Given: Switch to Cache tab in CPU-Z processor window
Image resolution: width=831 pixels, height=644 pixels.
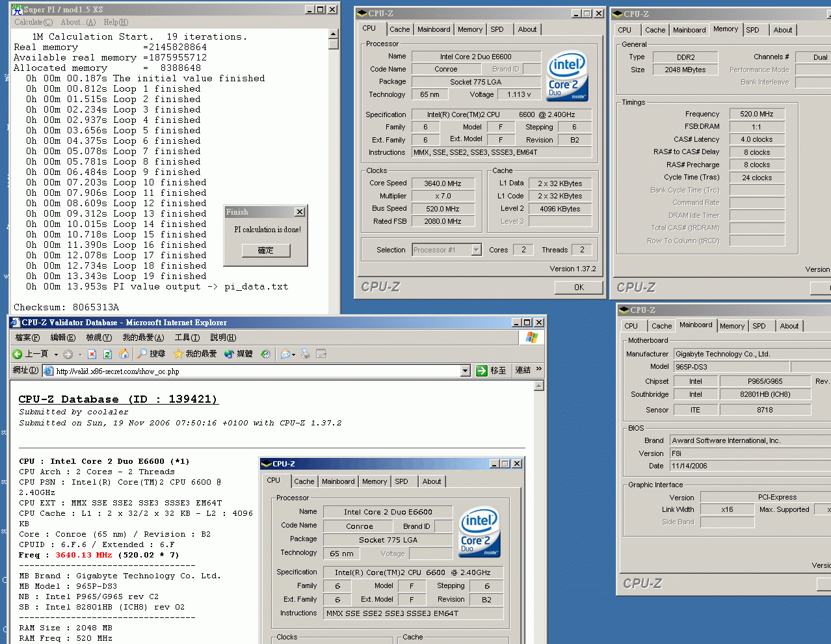Looking at the screenshot, I should 400,29.
